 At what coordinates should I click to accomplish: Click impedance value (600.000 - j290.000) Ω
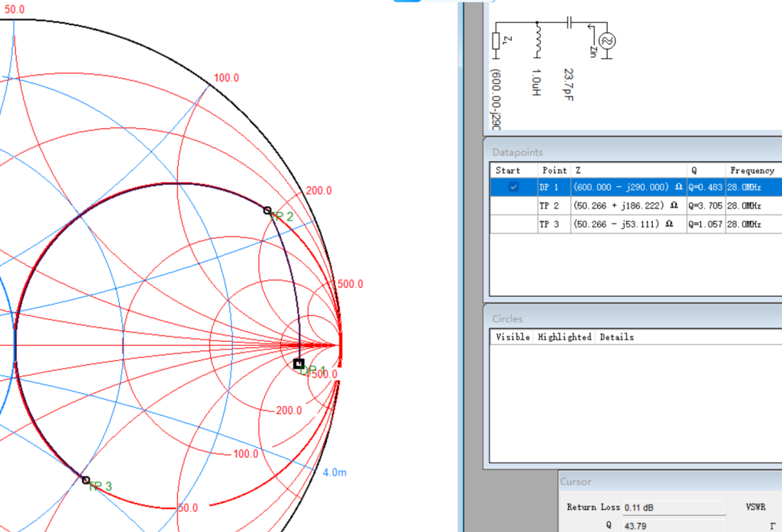[x=628, y=187]
